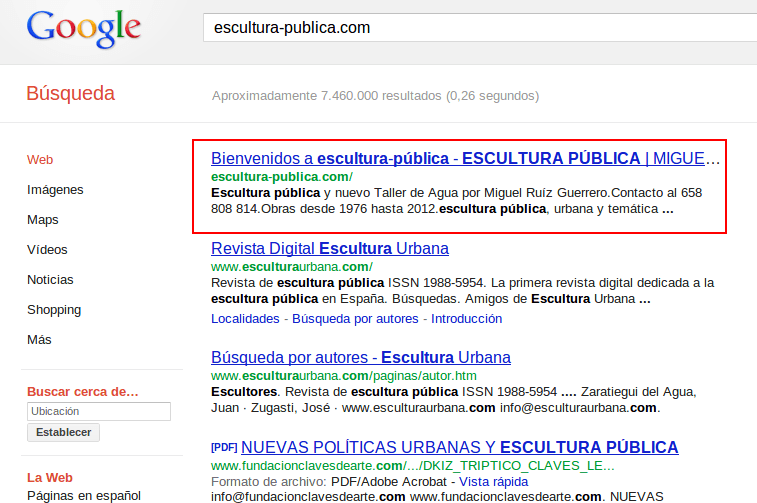
Task: Click the Vista rápida link
Action: pyautogui.click(x=493, y=482)
